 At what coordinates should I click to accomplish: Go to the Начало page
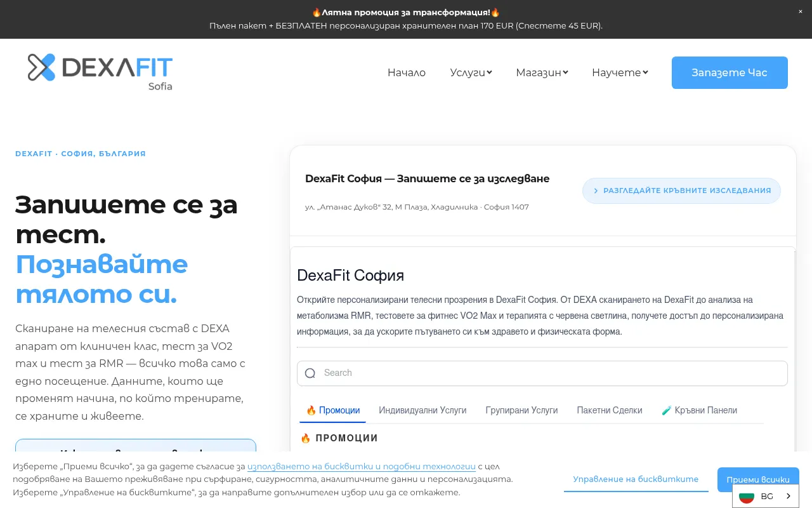[x=407, y=72]
